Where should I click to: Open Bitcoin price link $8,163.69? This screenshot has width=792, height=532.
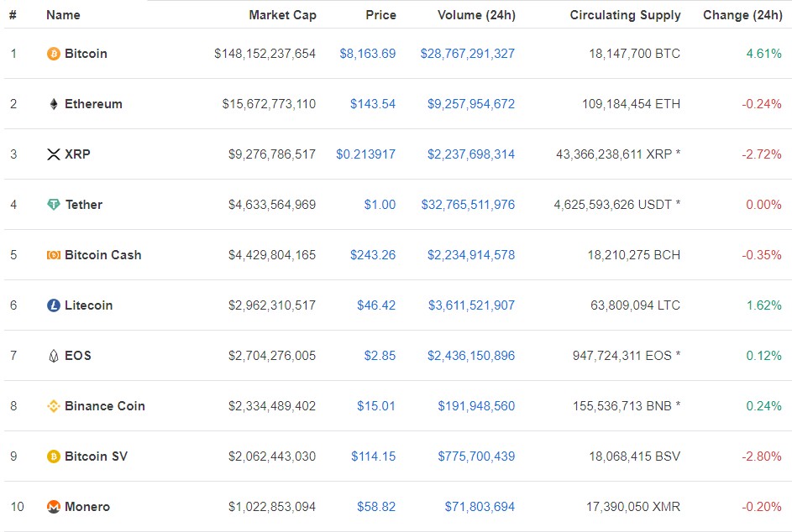point(368,54)
